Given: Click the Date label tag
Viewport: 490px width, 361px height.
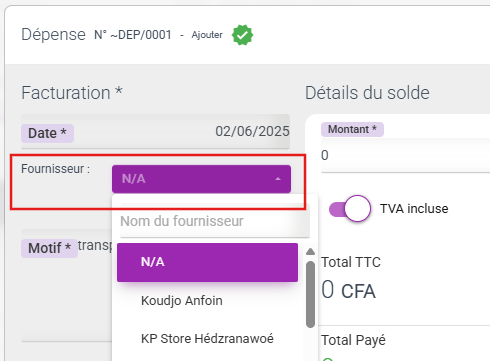Looking at the screenshot, I should (x=47, y=133).
